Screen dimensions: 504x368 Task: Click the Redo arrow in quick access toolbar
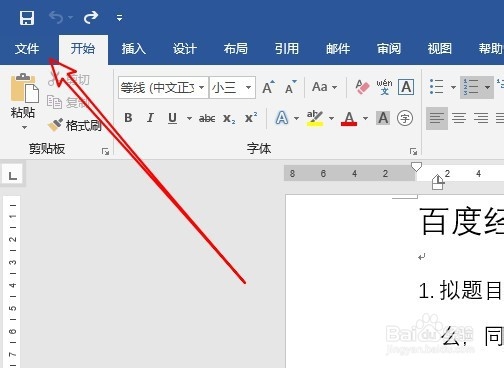pos(91,17)
